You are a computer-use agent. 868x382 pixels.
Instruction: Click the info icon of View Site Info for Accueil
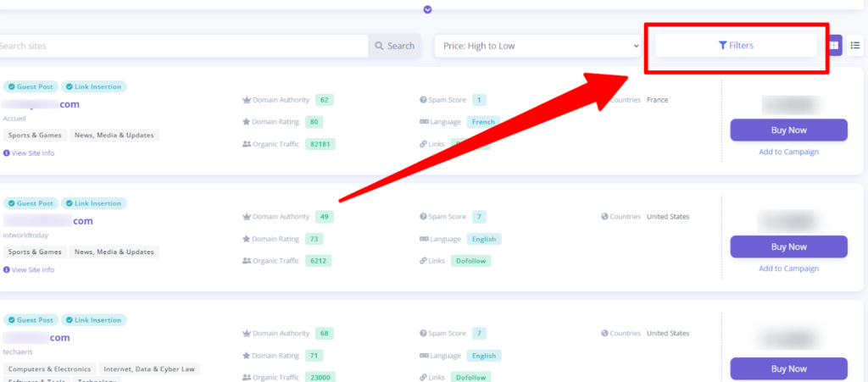point(7,153)
